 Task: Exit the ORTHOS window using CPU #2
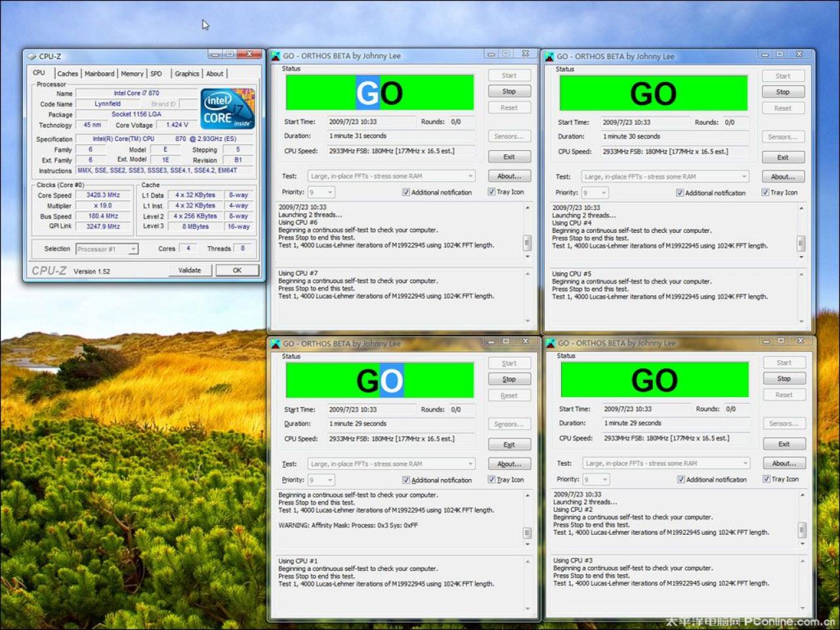tap(784, 444)
